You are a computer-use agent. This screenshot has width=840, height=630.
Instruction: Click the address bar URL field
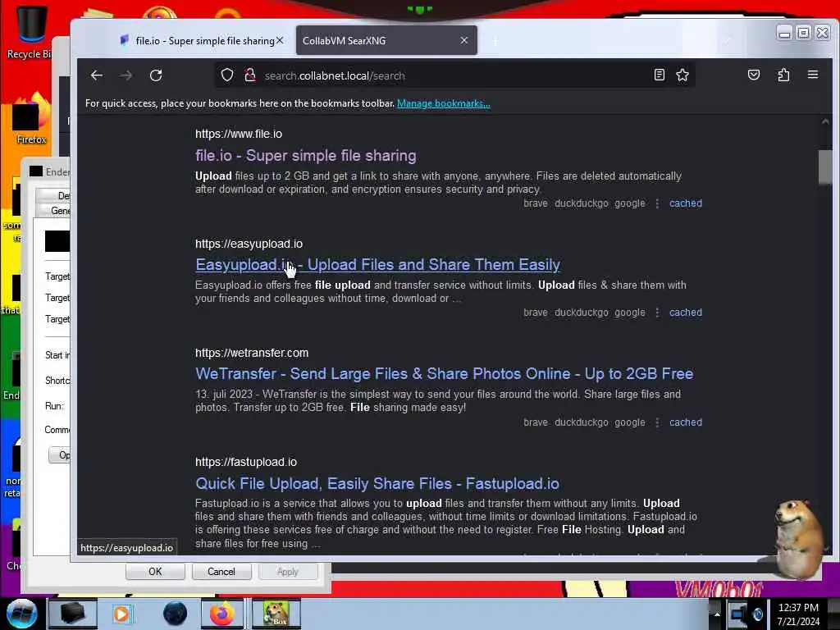pos(455,75)
